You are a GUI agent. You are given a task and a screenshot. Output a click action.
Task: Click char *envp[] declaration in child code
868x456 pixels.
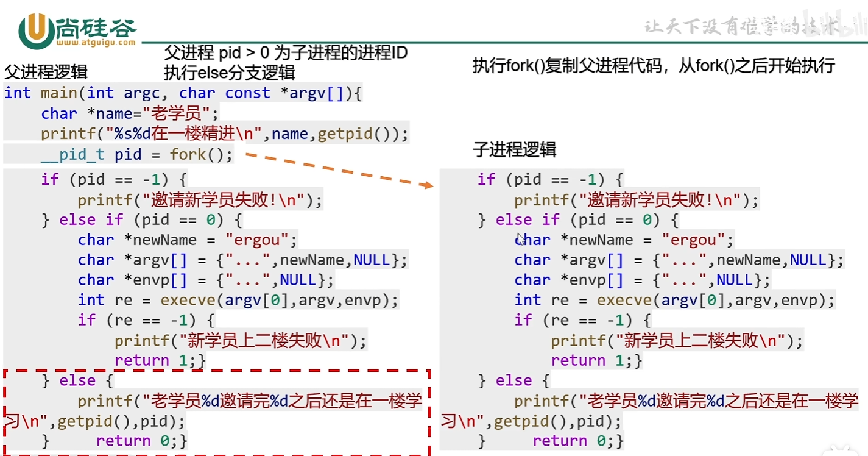tap(643, 280)
